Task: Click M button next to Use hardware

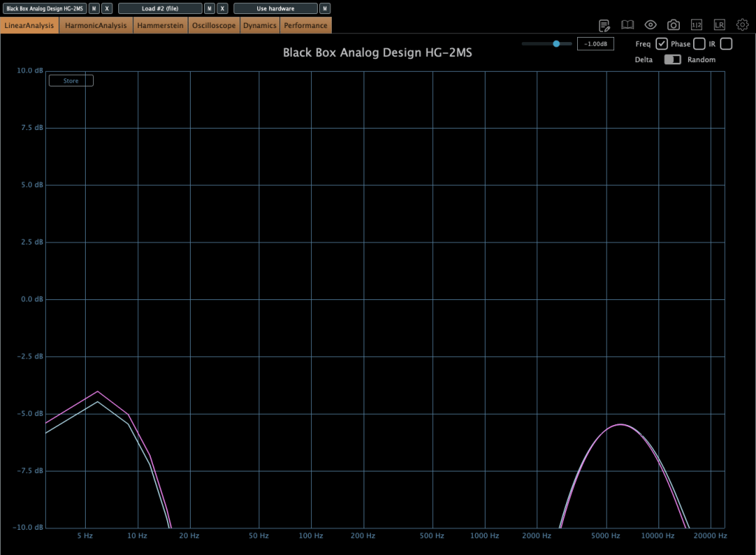Action: 324,9
